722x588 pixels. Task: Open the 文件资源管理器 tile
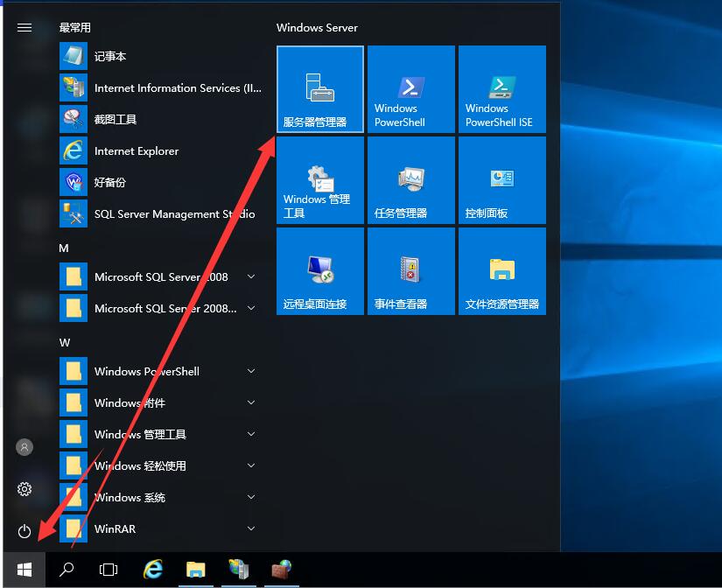coord(502,271)
